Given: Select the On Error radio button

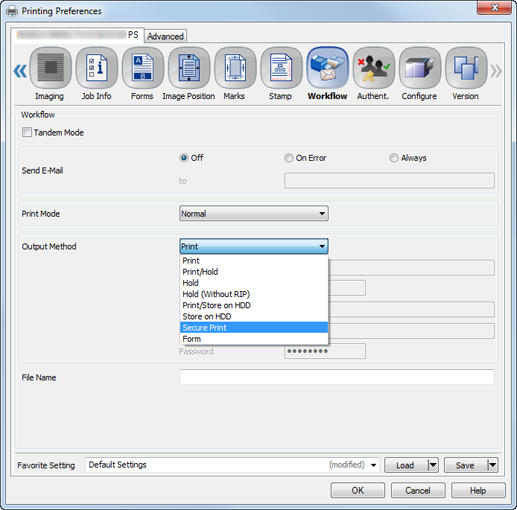Looking at the screenshot, I should click(289, 158).
